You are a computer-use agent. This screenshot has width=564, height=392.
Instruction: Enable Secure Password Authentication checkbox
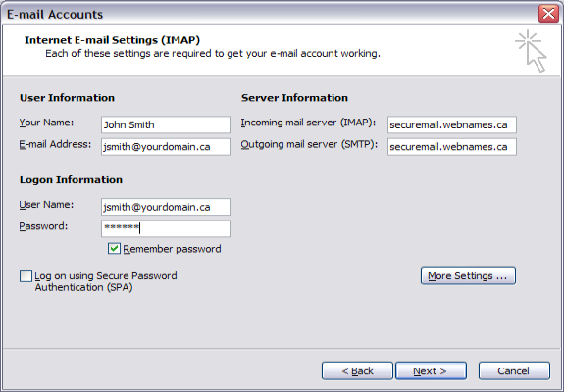pyautogui.click(x=26, y=276)
